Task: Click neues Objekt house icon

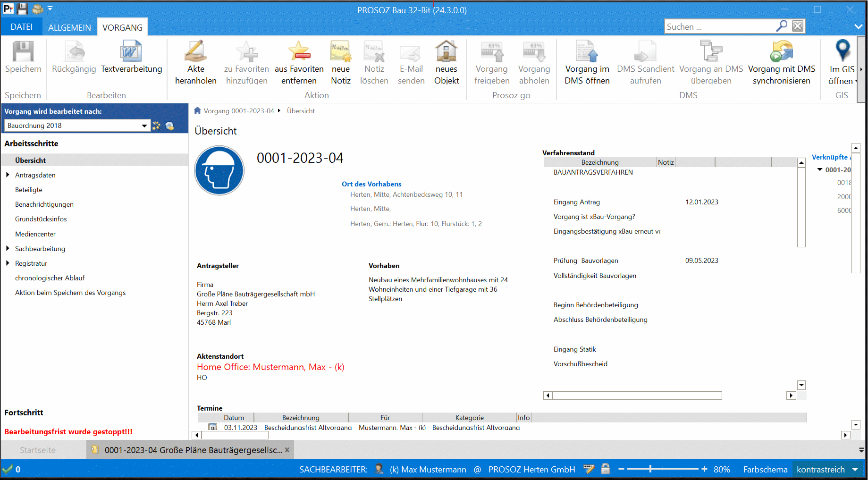Action: 447,52
